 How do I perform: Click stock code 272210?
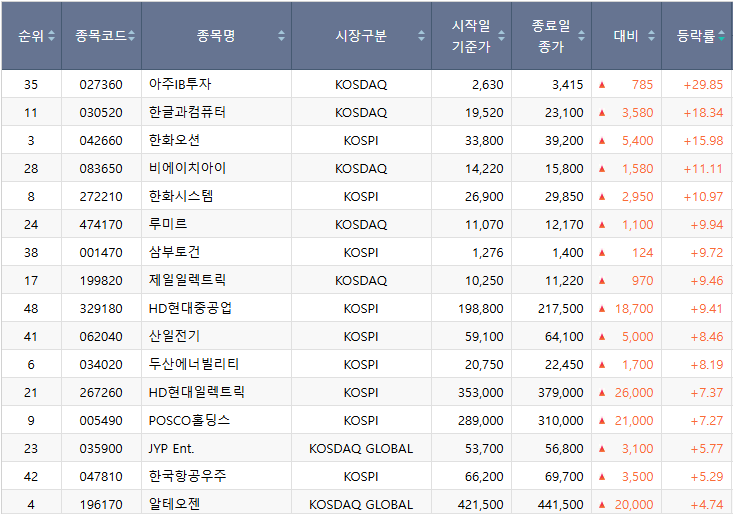pos(101,197)
